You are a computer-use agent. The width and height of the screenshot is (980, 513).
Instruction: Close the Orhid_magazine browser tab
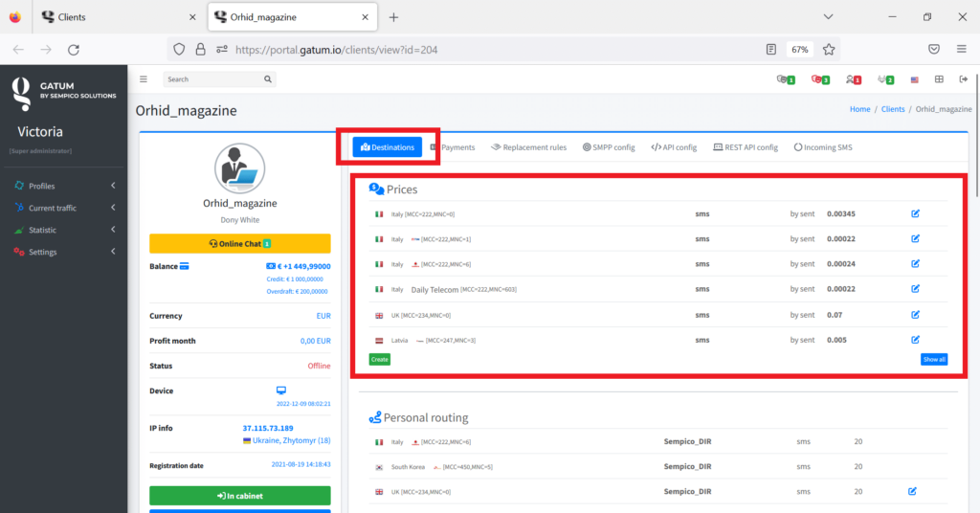pos(365,17)
